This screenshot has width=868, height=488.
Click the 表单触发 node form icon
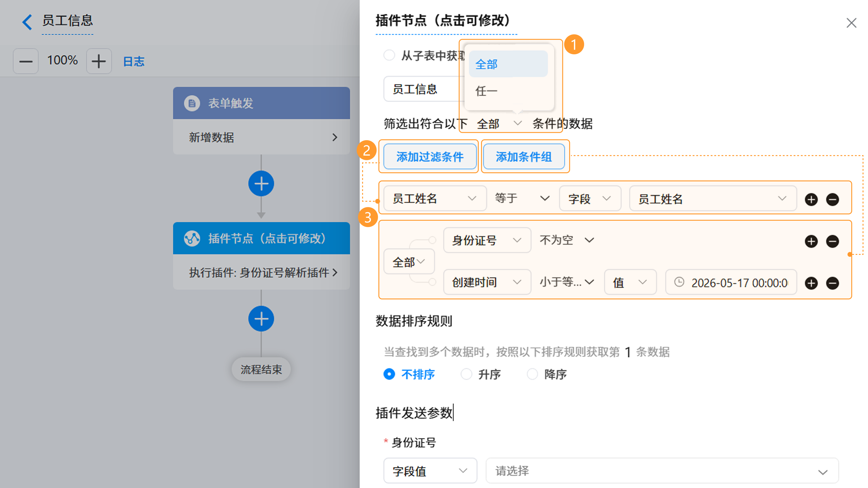(x=192, y=103)
